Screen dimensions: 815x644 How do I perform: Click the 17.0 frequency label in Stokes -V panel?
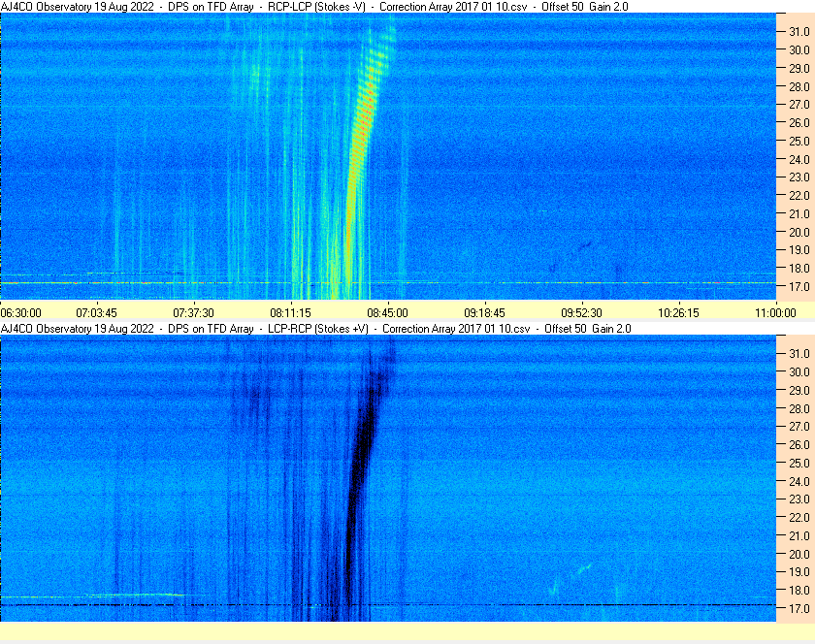[x=799, y=286]
